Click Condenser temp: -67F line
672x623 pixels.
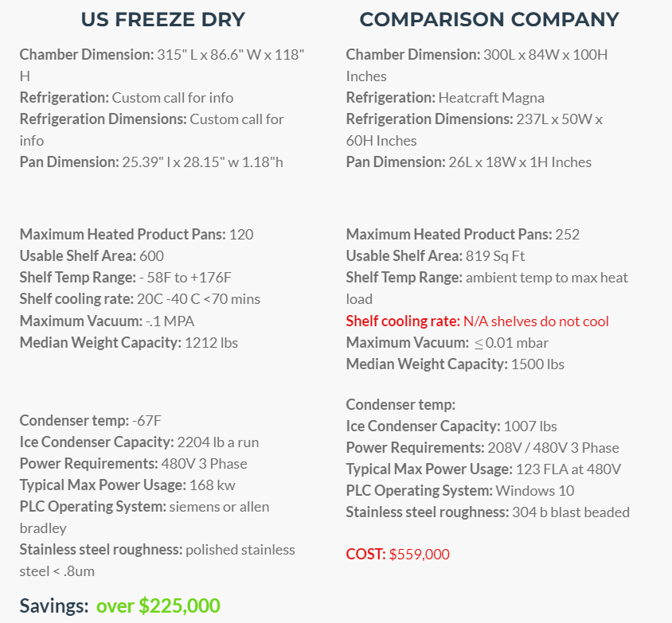point(91,420)
